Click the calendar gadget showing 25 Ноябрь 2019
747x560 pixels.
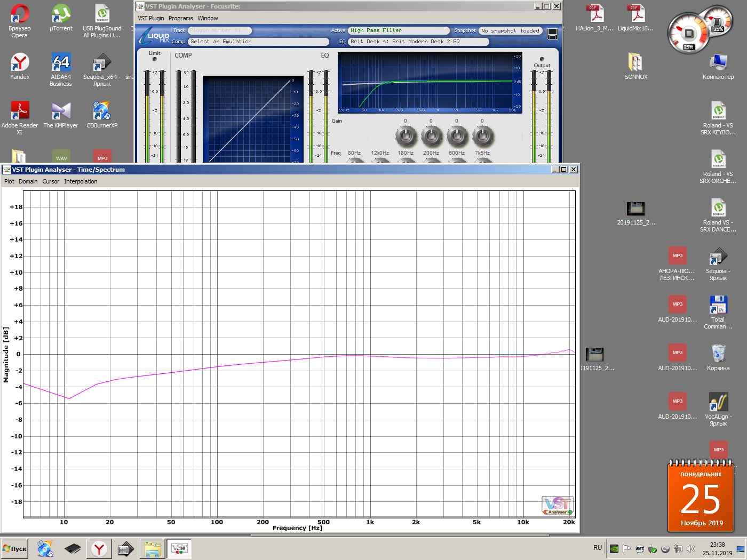(x=701, y=496)
